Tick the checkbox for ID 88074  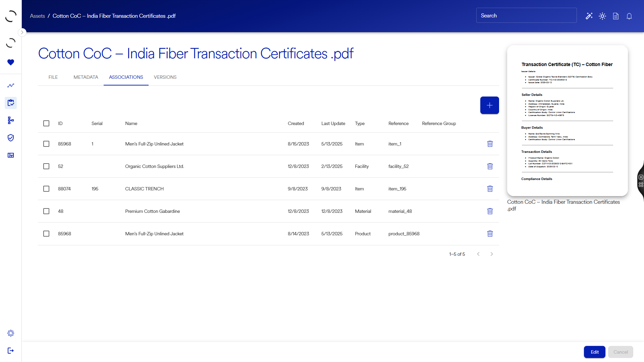[x=46, y=189]
